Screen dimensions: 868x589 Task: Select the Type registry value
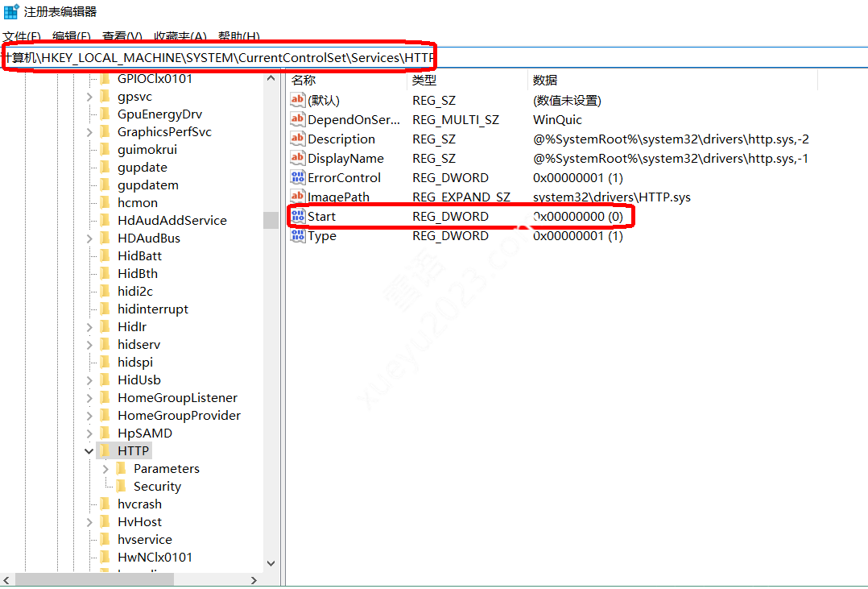coord(322,236)
